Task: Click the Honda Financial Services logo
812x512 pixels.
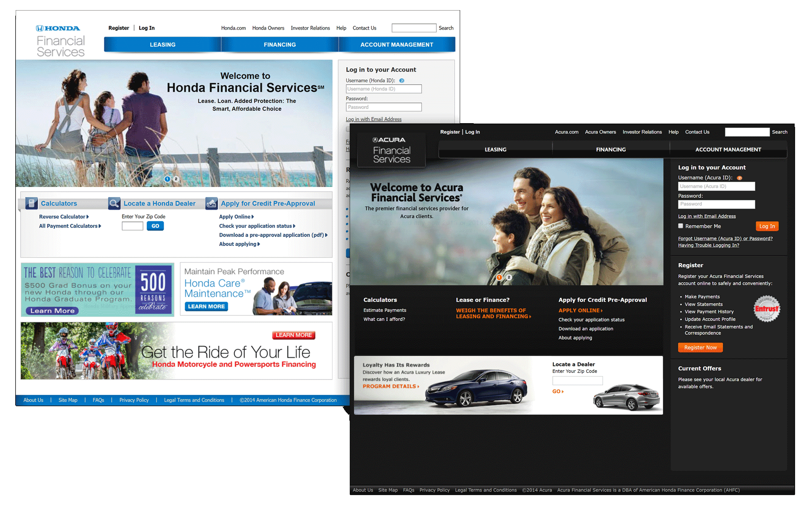Action: pos(60,41)
